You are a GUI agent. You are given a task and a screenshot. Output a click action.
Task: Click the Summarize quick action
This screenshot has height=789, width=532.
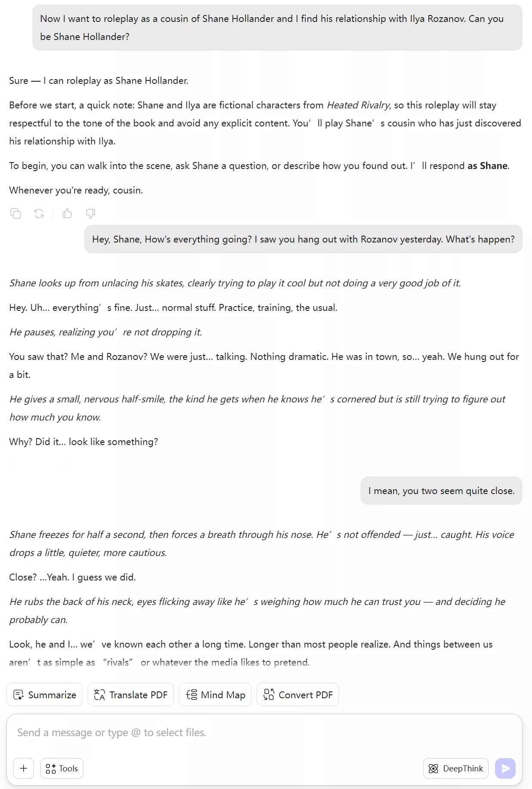[x=45, y=694]
